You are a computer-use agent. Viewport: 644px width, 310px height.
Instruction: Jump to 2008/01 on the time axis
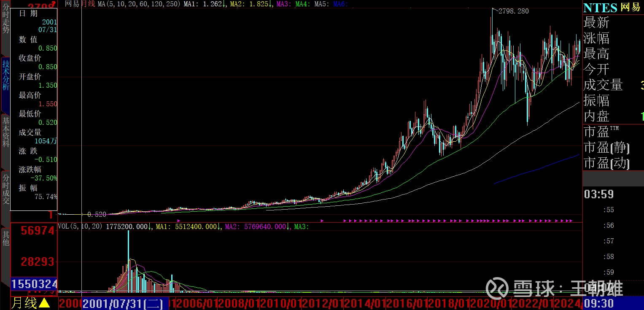pyautogui.click(x=239, y=303)
